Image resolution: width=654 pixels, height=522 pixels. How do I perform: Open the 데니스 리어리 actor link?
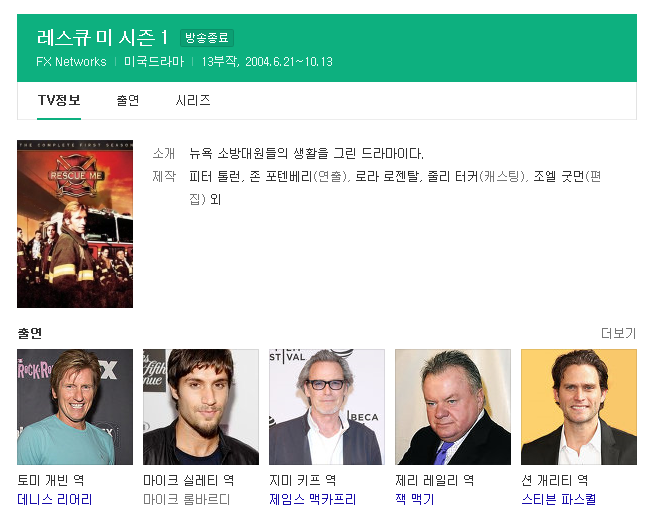click(55, 499)
